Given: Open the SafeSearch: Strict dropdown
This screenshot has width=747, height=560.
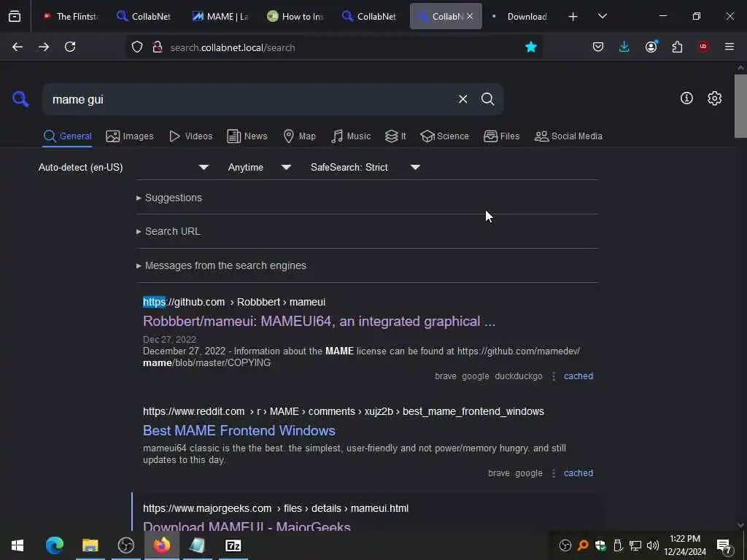Looking at the screenshot, I should 365,167.
